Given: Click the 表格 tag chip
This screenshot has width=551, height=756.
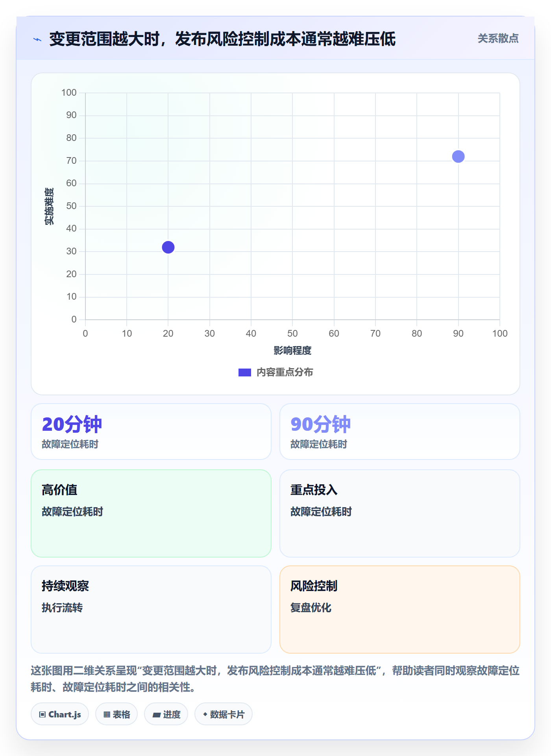Looking at the screenshot, I should tap(116, 714).
